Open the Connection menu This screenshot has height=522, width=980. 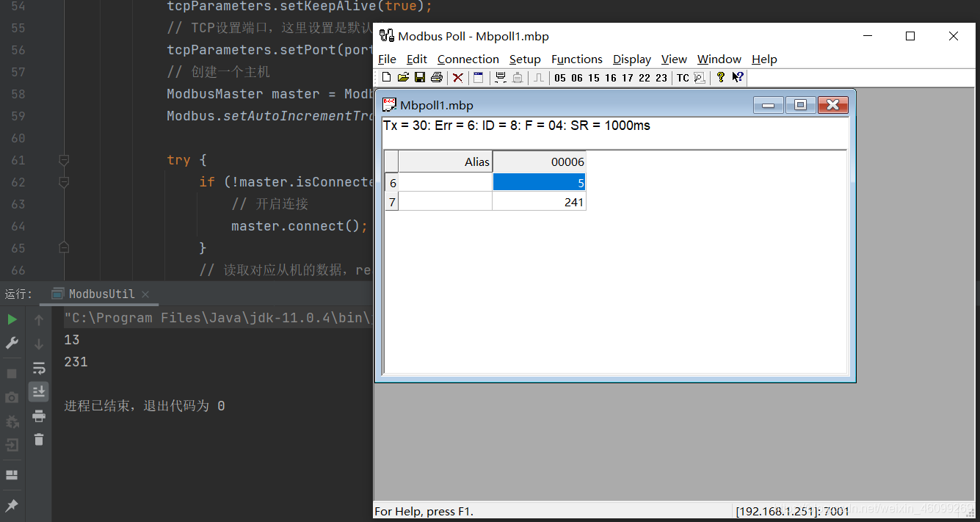pos(468,59)
